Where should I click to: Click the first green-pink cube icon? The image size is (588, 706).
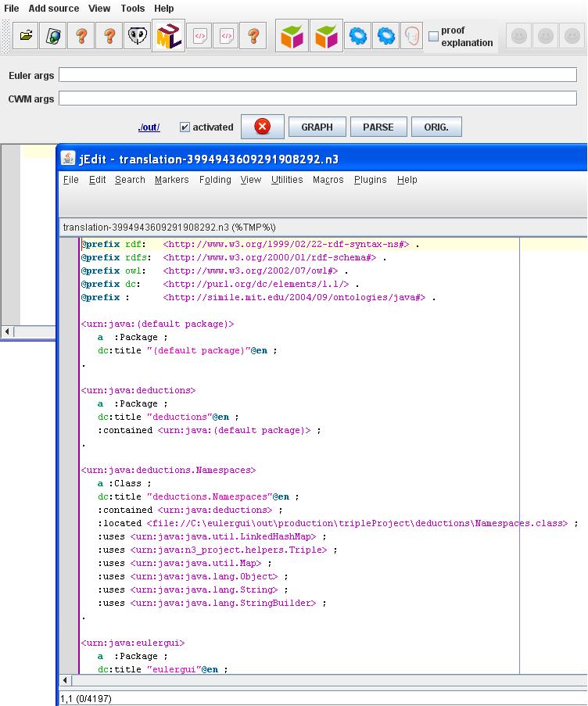point(292,36)
